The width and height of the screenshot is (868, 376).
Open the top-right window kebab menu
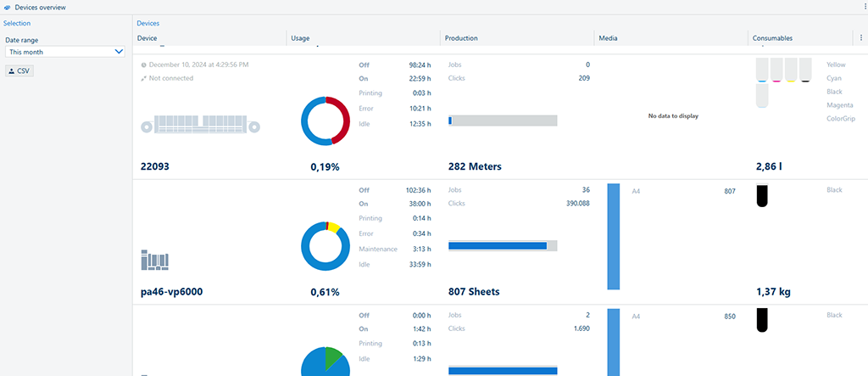click(860, 7)
